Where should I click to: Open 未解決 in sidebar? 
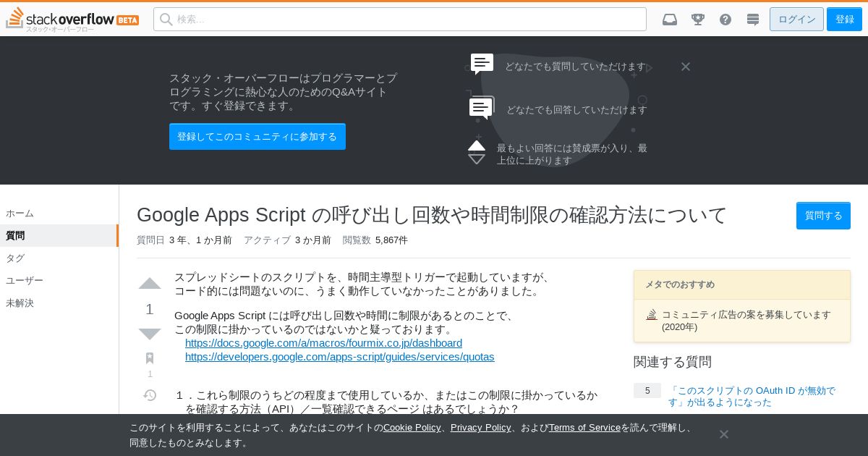pyautogui.click(x=59, y=303)
